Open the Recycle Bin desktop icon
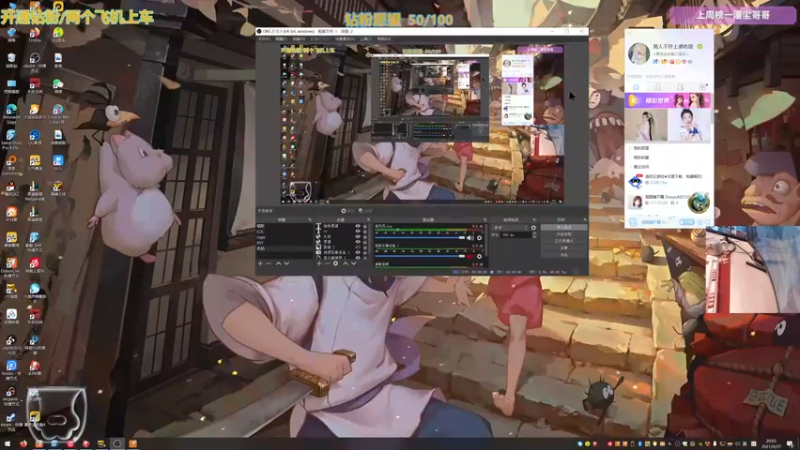 [12, 59]
